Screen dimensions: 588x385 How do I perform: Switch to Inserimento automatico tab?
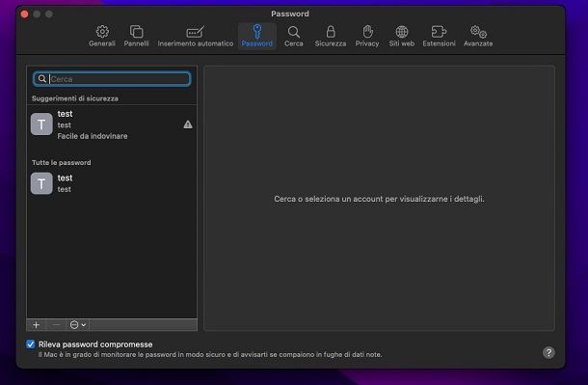click(x=196, y=36)
